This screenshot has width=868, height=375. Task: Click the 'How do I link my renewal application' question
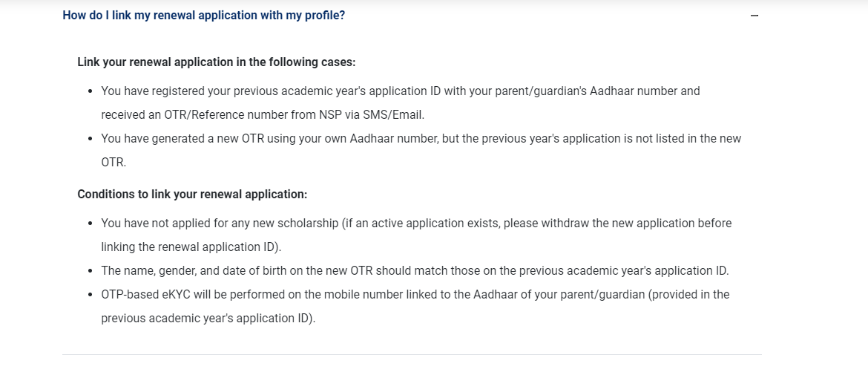point(203,15)
